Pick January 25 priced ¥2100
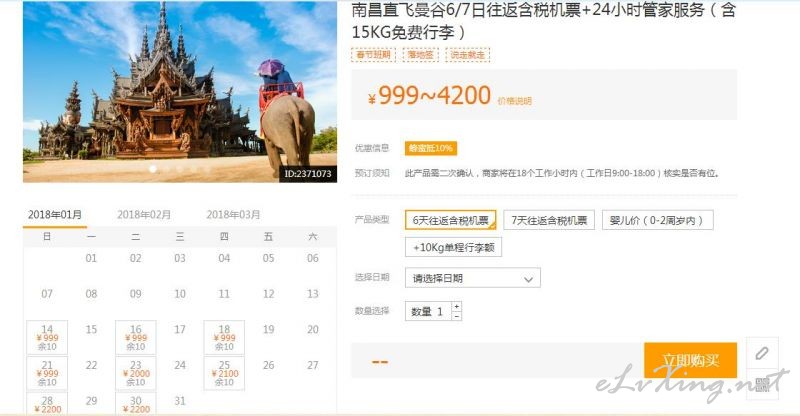 [x=224, y=373]
